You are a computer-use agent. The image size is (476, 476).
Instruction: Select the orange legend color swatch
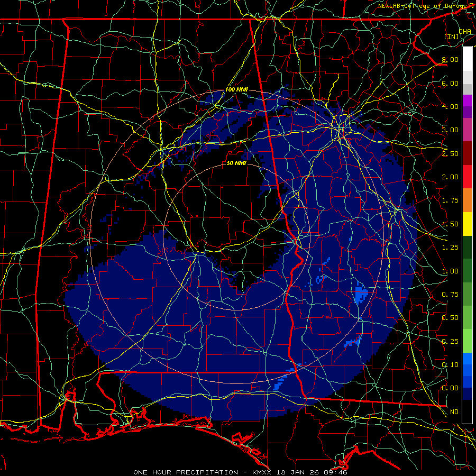pyautogui.click(x=467, y=200)
